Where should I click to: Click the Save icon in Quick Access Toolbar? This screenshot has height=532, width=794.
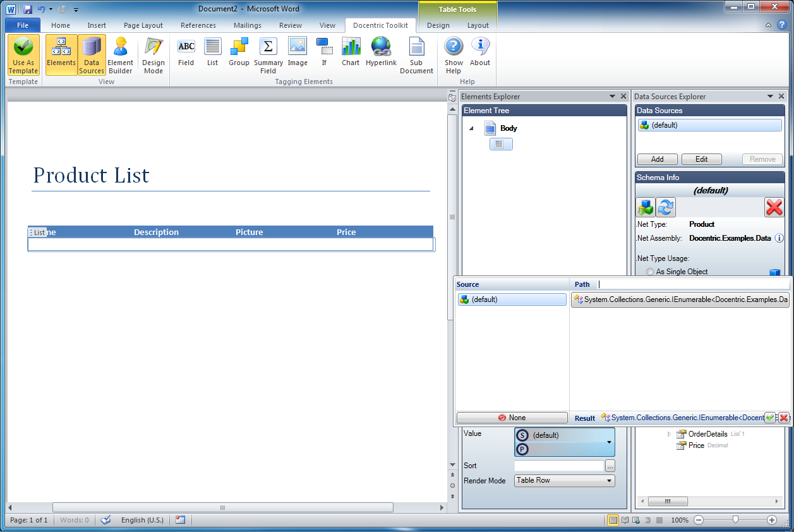[x=28, y=9]
